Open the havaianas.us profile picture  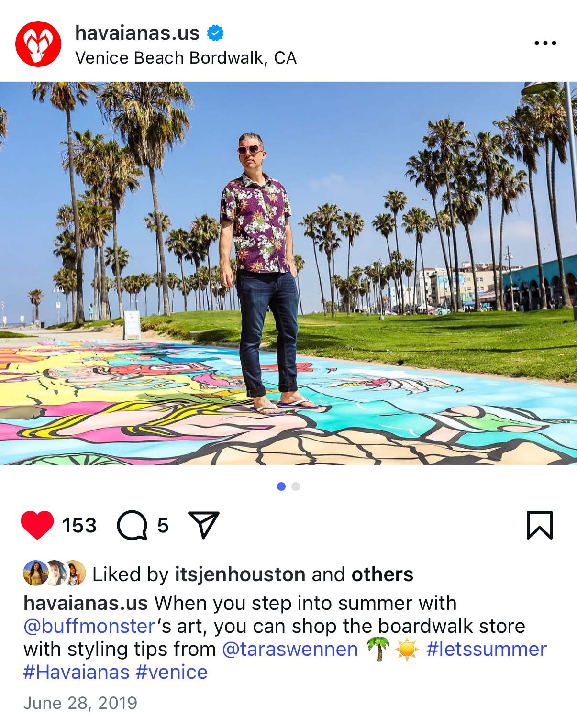pyautogui.click(x=38, y=44)
